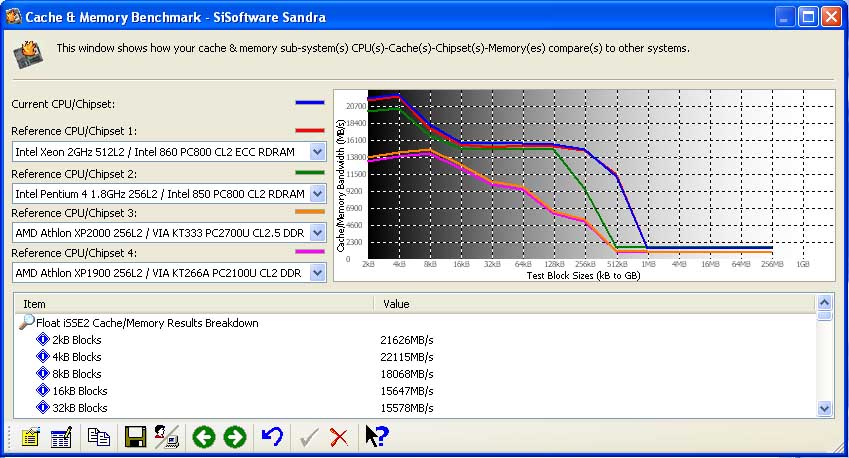849x458 pixels.
Task: Click the orange Reference 3 color line
Action: click(310, 212)
